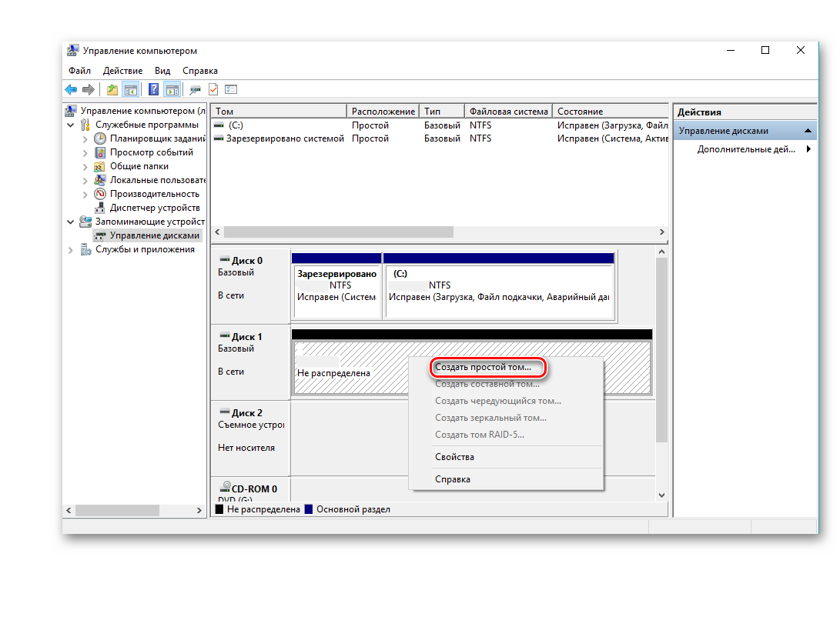The height and width of the screenshot is (617, 840).
Task: Open the Справка menu in menu bar
Action: (x=200, y=71)
